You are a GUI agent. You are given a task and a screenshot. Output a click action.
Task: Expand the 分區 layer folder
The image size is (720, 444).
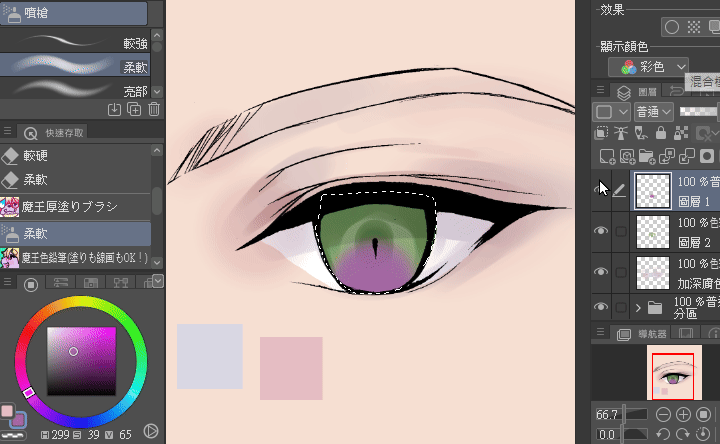pos(638,308)
